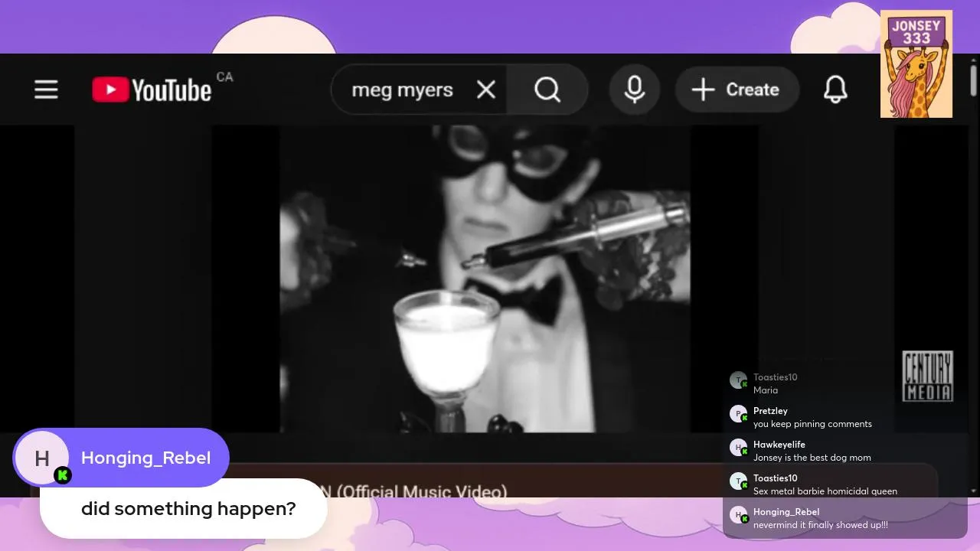This screenshot has width=980, height=551.
Task: Click 'you keep pinning comments' chat message
Action: (812, 424)
